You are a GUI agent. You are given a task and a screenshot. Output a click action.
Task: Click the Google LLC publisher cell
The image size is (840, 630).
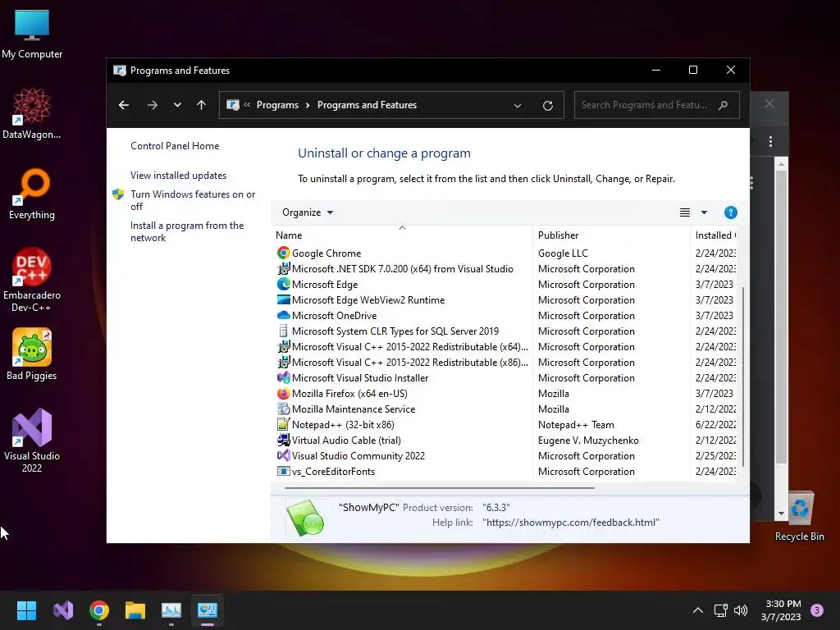coord(563,253)
